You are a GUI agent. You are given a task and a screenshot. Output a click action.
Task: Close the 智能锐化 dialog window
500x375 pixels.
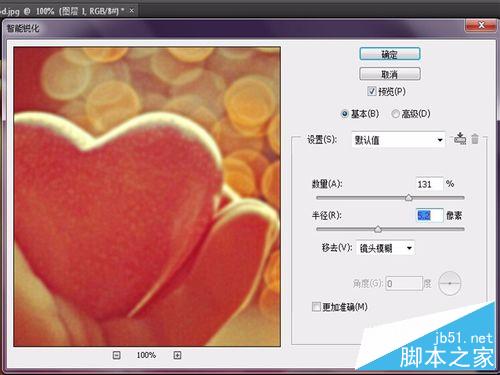point(481,25)
